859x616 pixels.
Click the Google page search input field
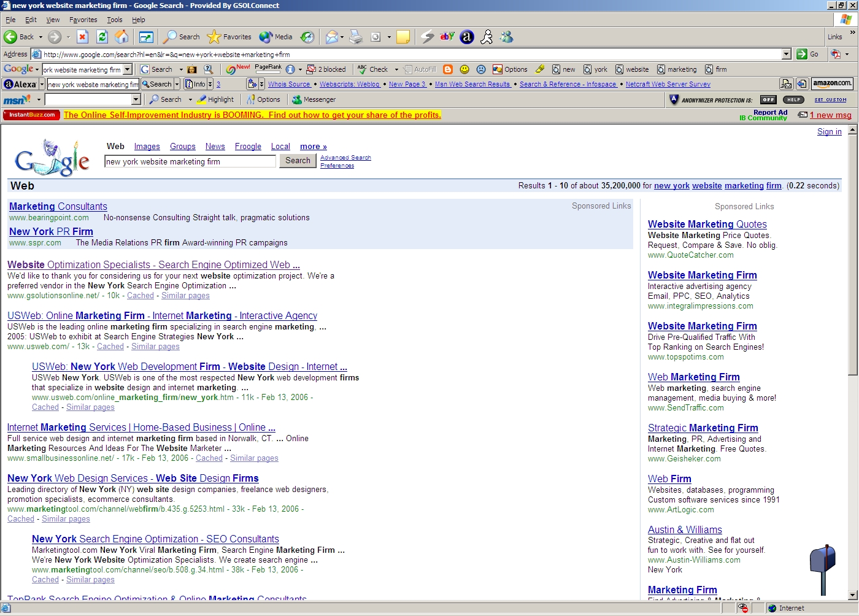[x=190, y=161]
